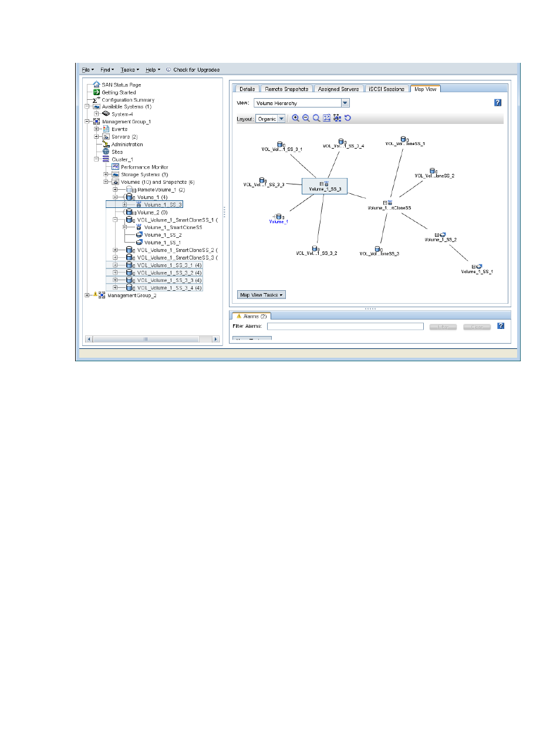Select Volume_1_SS_2 in navigation tree
The image size is (560, 746).
click(x=163, y=235)
